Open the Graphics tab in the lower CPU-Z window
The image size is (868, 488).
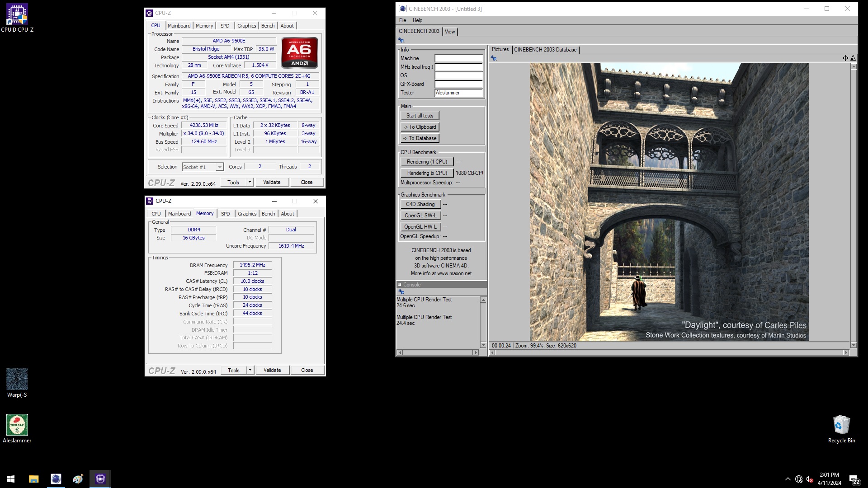[x=247, y=214]
